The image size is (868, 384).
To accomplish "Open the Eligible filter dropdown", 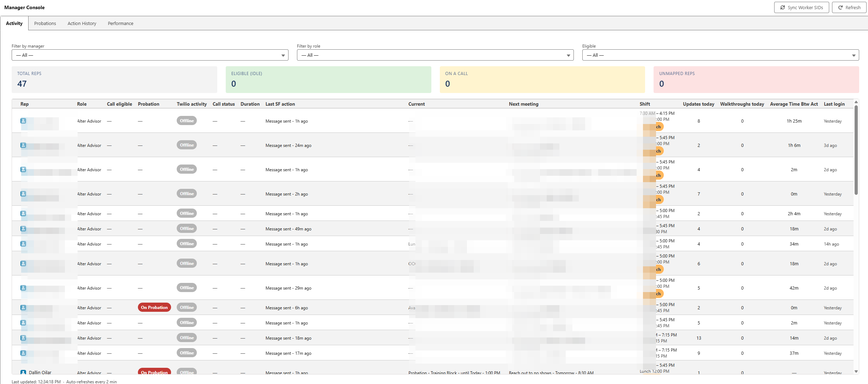I will tap(721, 55).
